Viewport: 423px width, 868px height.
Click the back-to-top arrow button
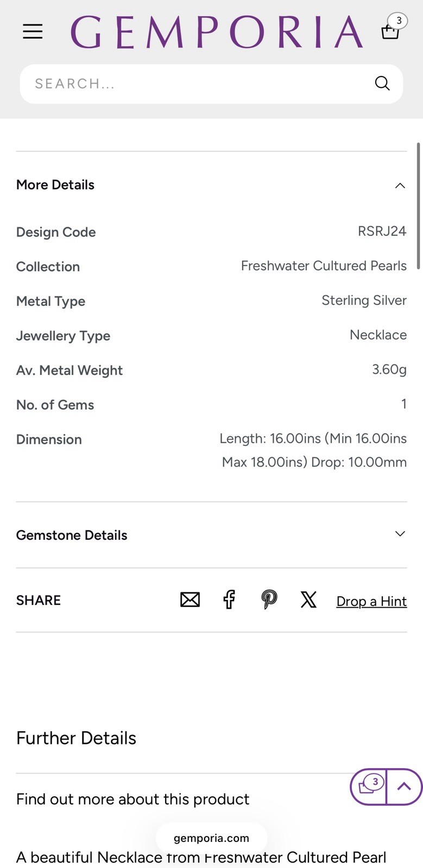tap(404, 787)
